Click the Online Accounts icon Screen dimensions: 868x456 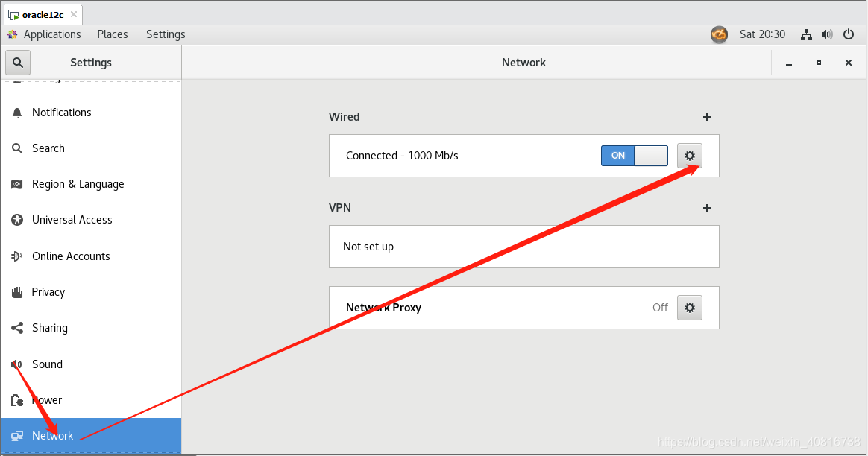pyautogui.click(x=17, y=256)
